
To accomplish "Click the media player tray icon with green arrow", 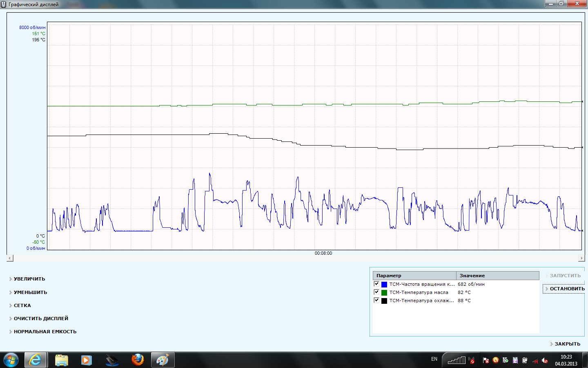I will click(x=506, y=360).
